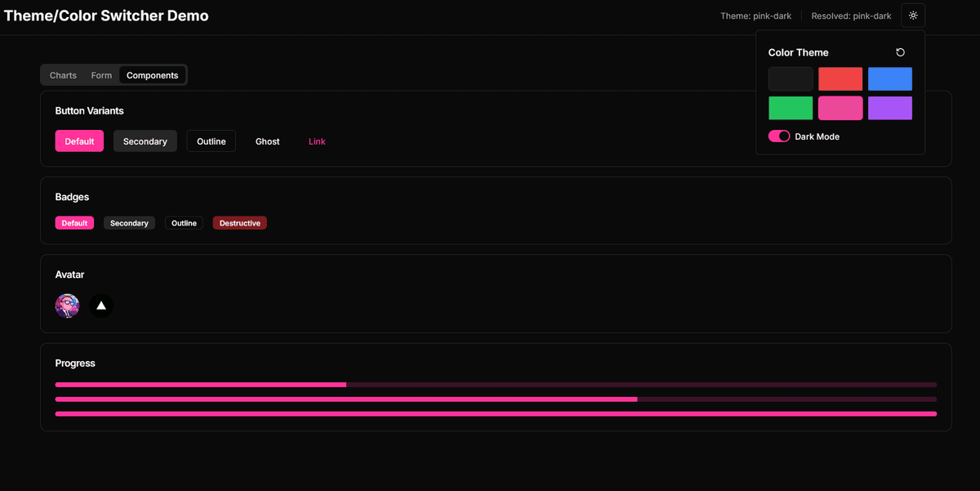980x491 pixels.
Task: Select the blue color theme swatch
Action: click(x=889, y=78)
